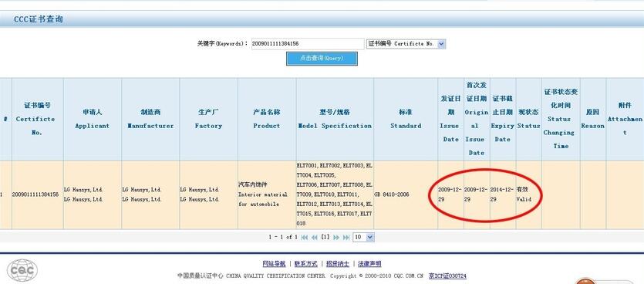The height and width of the screenshot is (284, 644).
Task: Open 网站导航 footer link
Action: (274, 264)
